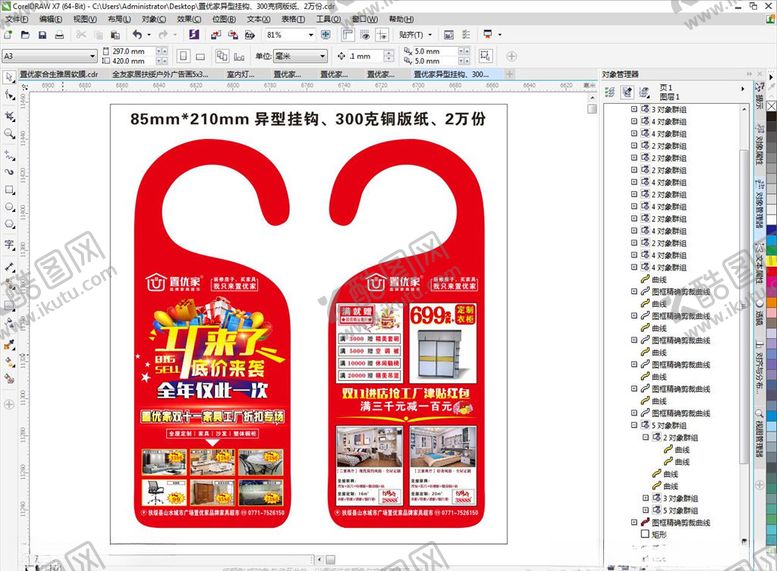
Task: Click the Search content icon
Action: point(194,35)
